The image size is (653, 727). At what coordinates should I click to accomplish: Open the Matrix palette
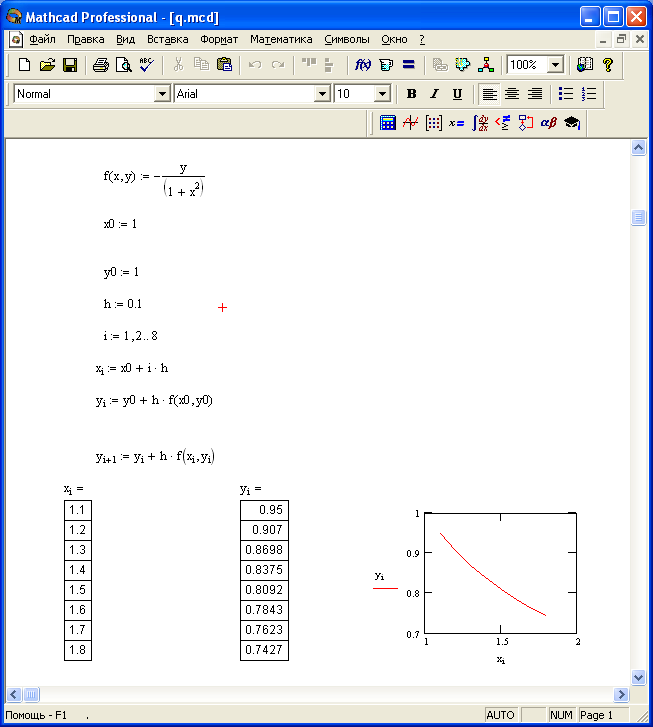pyautogui.click(x=434, y=123)
